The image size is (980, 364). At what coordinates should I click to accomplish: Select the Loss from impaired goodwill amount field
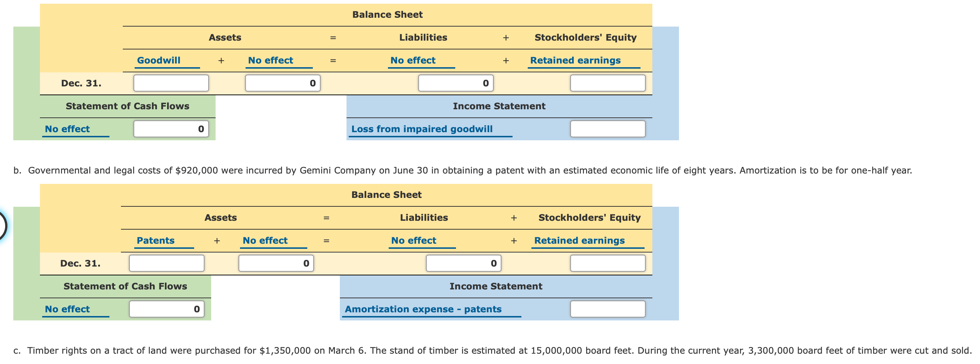tap(607, 128)
